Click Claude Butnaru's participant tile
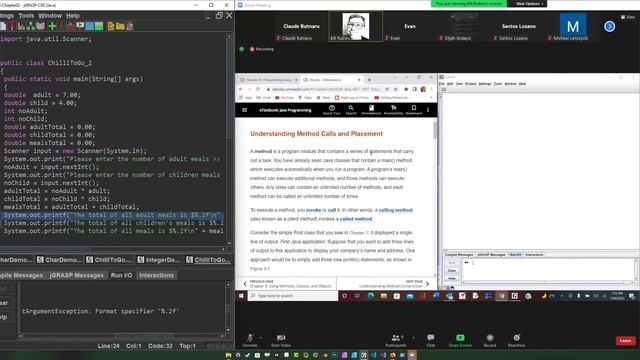Screen dimensions: 640x360 click(x=301, y=27)
